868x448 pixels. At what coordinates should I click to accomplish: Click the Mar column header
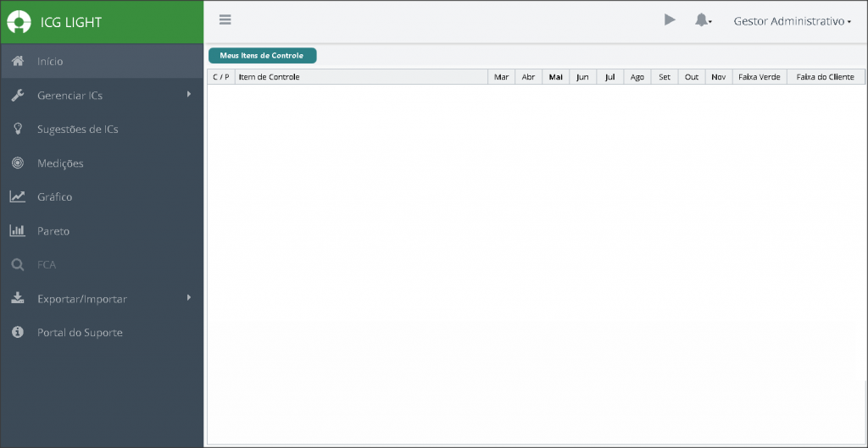click(x=502, y=77)
